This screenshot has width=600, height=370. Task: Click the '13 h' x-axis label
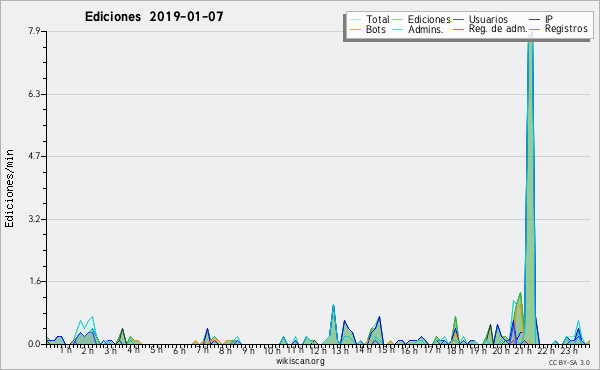click(340, 350)
